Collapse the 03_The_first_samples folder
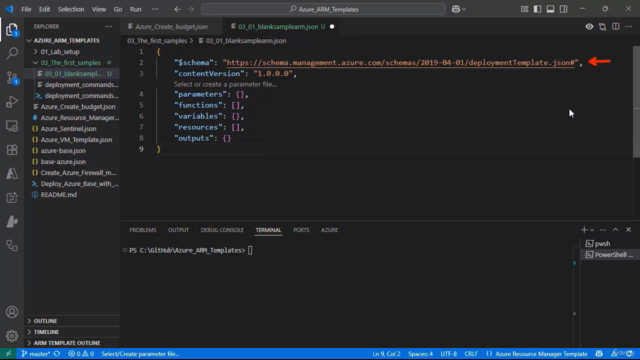This screenshot has width=640, height=360. (36, 63)
